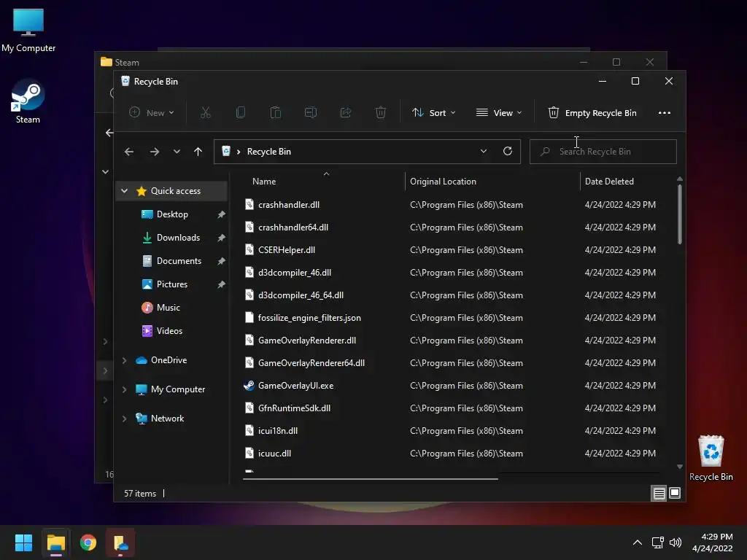This screenshot has height=560, width=747.
Task: Click the pin icon beside Documents
Action: (x=221, y=261)
